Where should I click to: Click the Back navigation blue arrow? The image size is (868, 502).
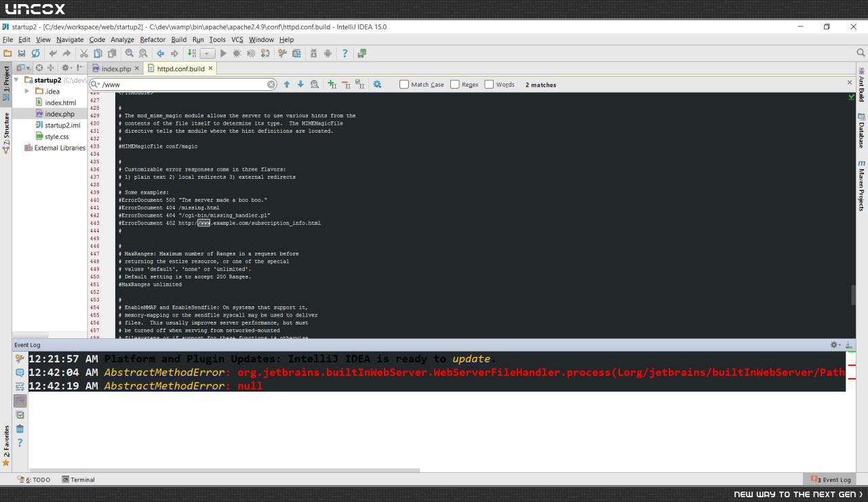click(x=161, y=53)
